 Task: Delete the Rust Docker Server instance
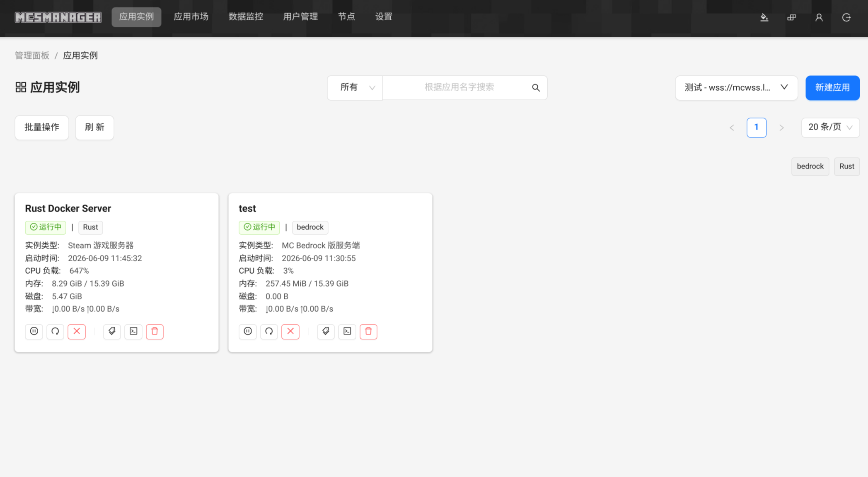[155, 331]
